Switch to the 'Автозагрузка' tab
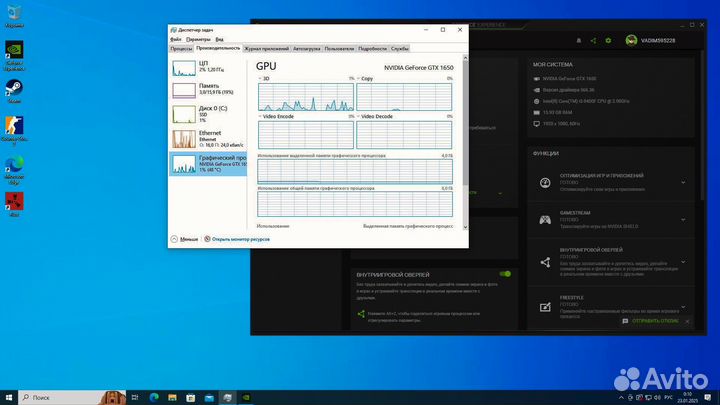The image size is (720, 405). [306, 48]
